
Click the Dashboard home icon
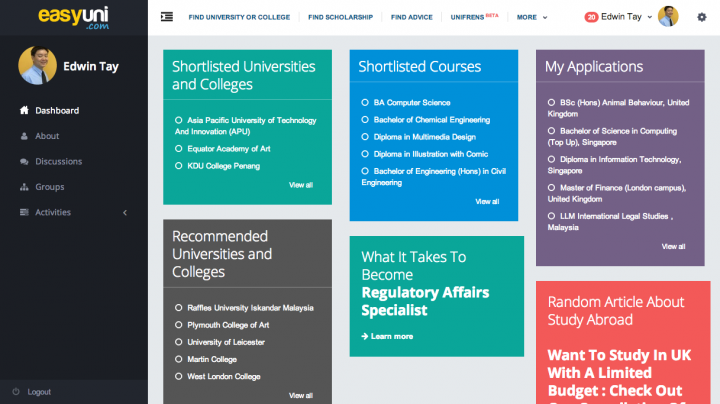pos(24,110)
